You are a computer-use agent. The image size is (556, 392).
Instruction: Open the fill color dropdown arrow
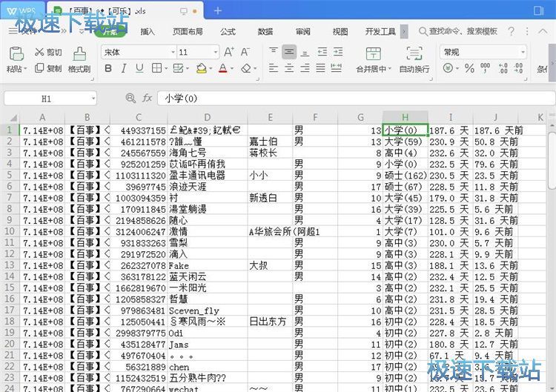click(x=211, y=68)
